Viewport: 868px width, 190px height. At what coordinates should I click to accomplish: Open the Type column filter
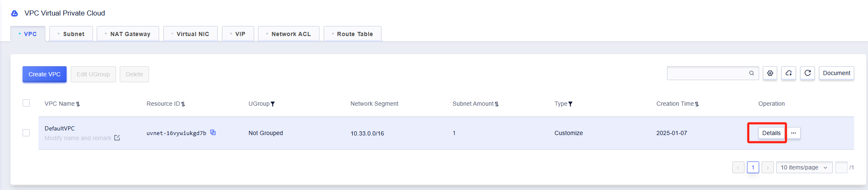570,104
